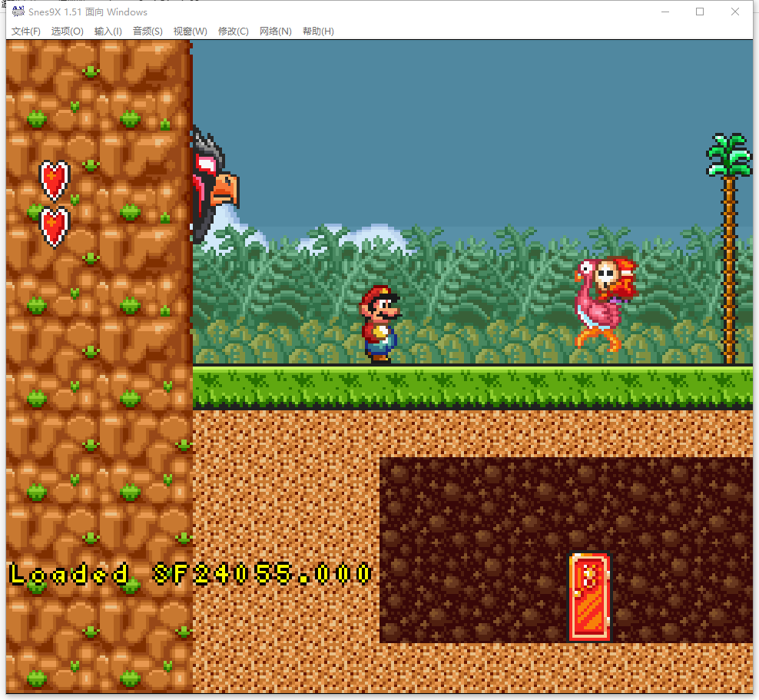Open the 视窗(W) menu
Viewport: 759px width, 700px height.
(x=191, y=32)
